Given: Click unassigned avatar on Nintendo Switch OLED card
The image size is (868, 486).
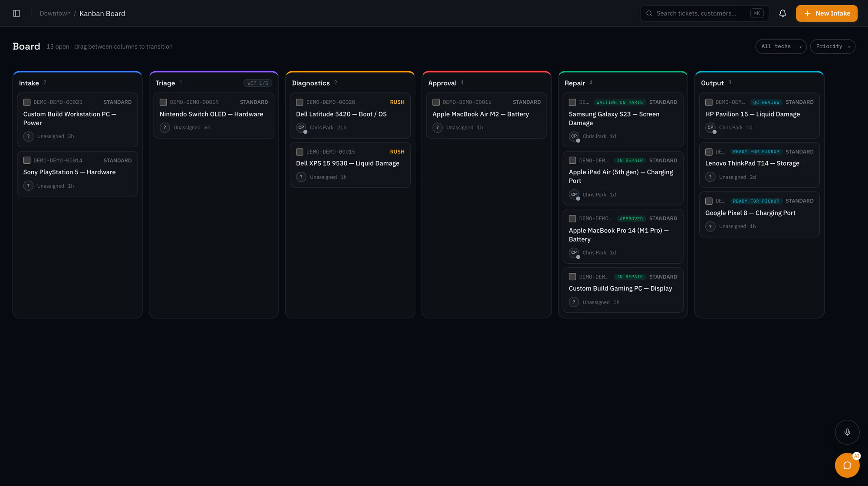Looking at the screenshot, I should [164, 128].
